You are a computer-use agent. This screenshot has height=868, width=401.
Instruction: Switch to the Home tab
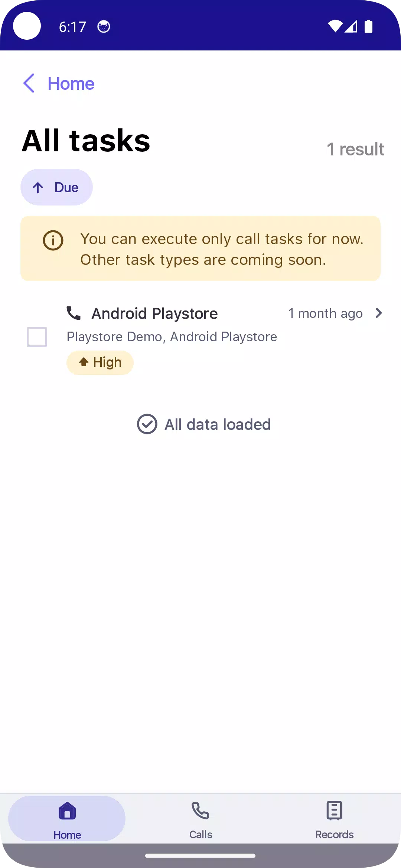(67, 818)
